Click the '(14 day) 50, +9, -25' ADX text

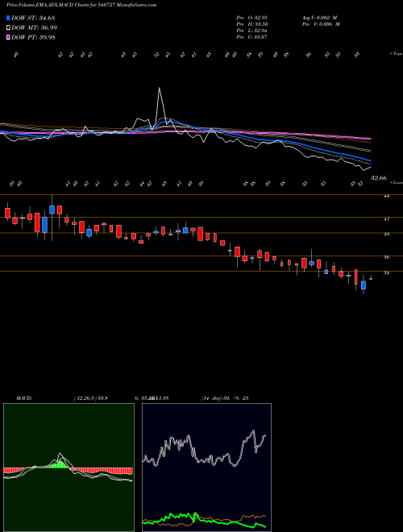pos(225,398)
